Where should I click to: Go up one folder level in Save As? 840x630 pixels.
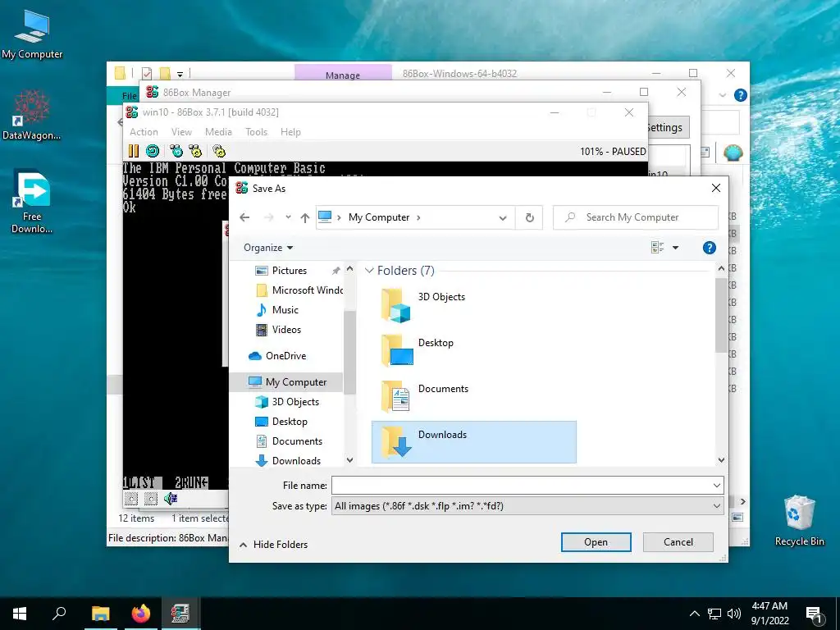(x=305, y=217)
